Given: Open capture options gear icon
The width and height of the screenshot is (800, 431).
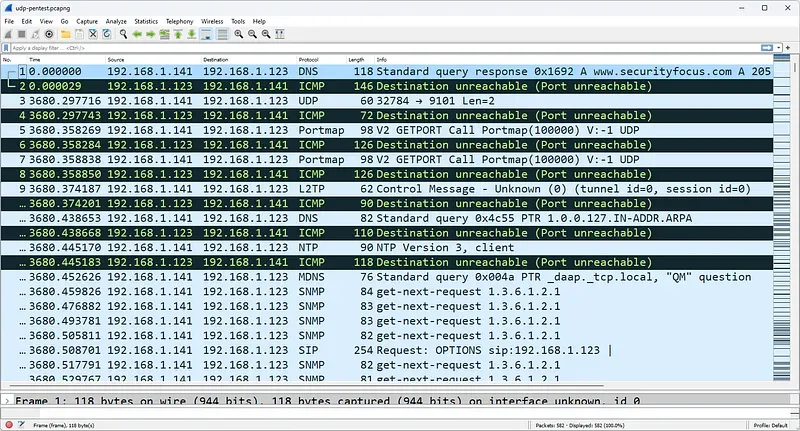Looking at the screenshot, I should point(49,34).
